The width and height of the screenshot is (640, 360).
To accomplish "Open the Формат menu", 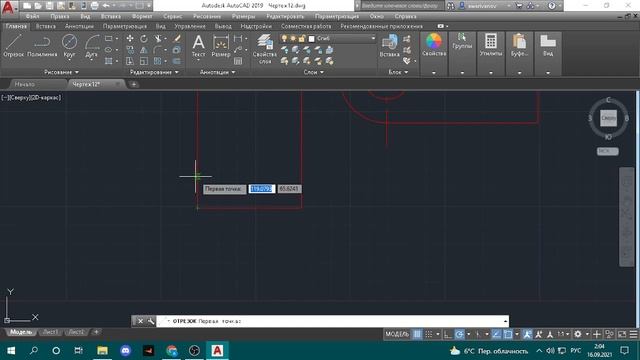I will [142, 16].
